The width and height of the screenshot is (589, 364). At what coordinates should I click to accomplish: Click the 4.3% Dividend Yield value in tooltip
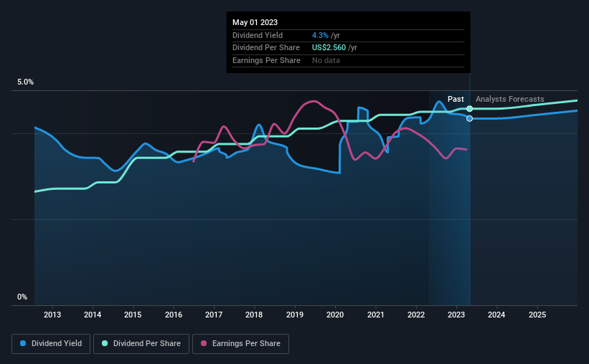[320, 35]
